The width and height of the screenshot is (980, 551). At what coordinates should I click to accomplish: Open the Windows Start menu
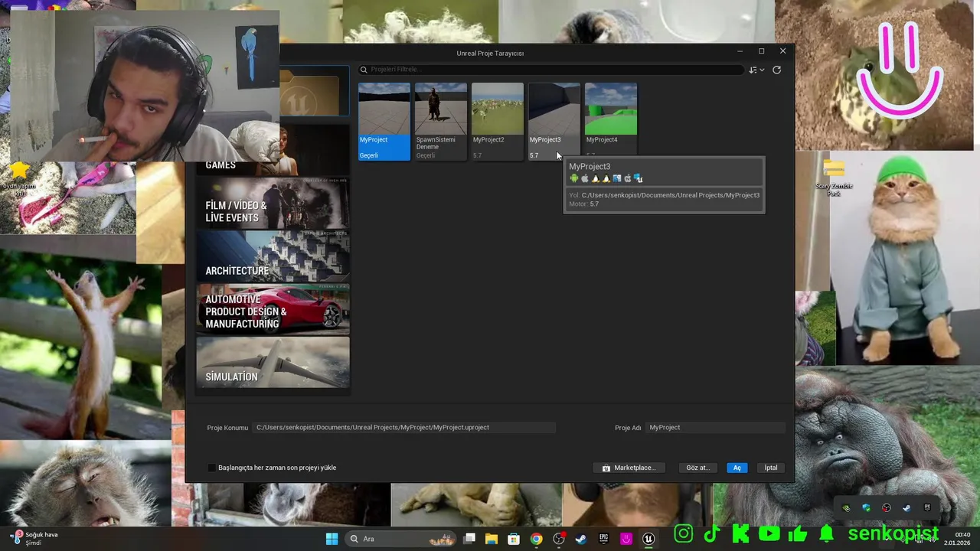pyautogui.click(x=332, y=539)
